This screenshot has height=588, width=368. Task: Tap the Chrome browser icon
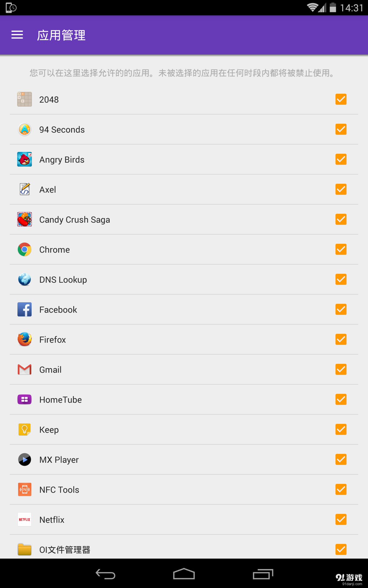tap(25, 249)
